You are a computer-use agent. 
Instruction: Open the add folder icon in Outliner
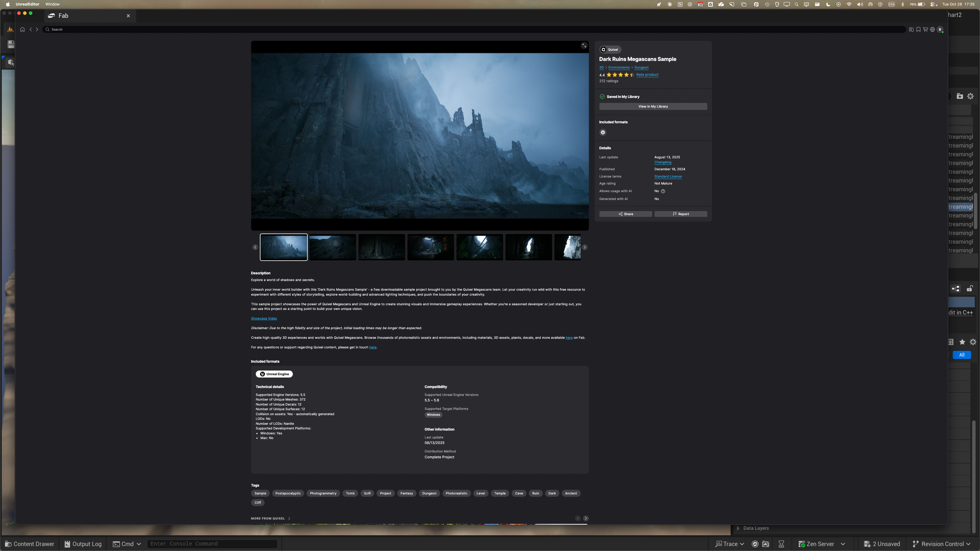pos(960,96)
